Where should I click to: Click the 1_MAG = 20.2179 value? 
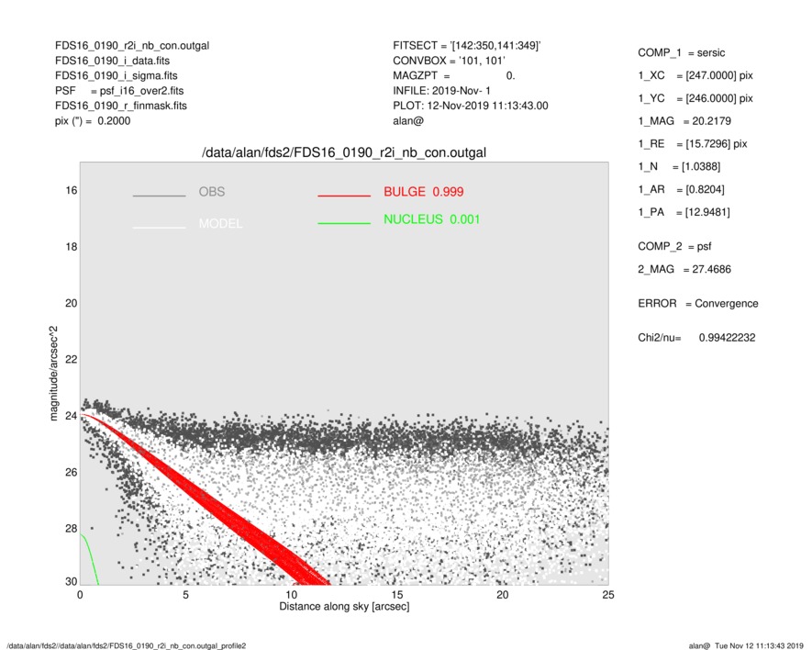click(x=684, y=121)
